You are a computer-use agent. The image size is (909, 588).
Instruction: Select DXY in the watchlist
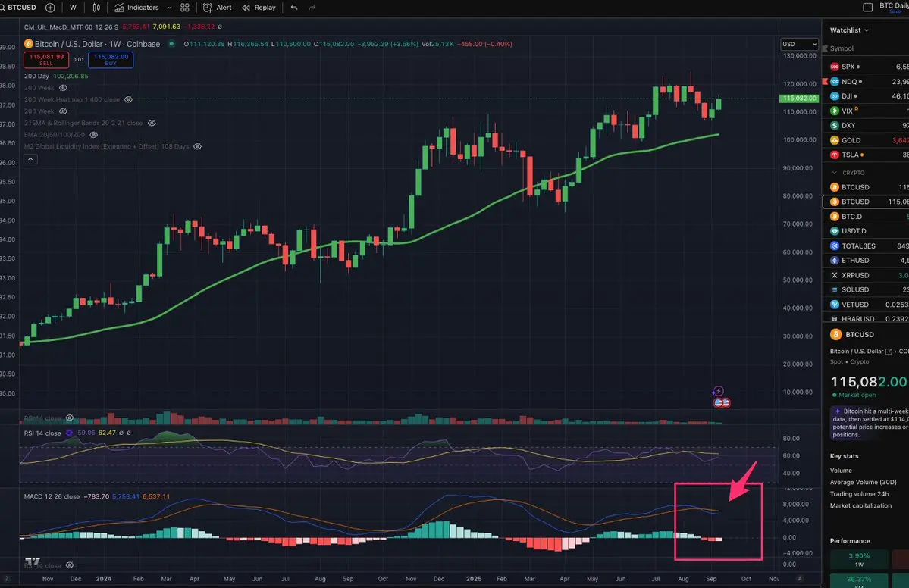[x=866, y=125]
